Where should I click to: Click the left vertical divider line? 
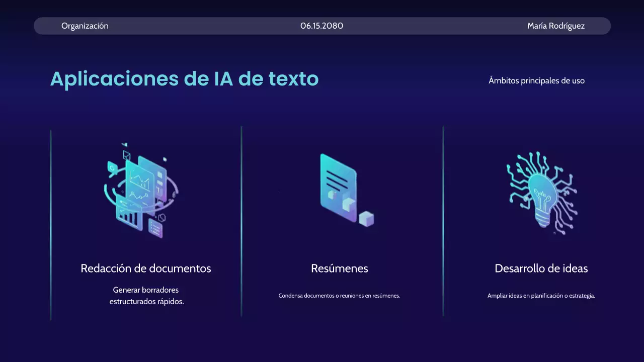[50, 223]
